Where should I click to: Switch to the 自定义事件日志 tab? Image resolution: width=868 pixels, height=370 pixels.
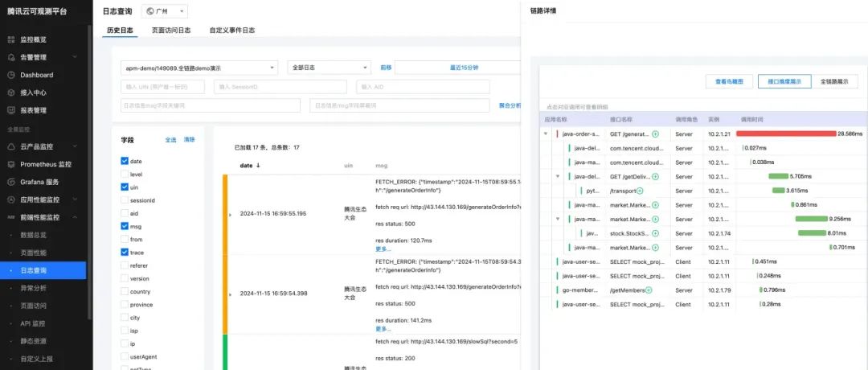(x=232, y=31)
